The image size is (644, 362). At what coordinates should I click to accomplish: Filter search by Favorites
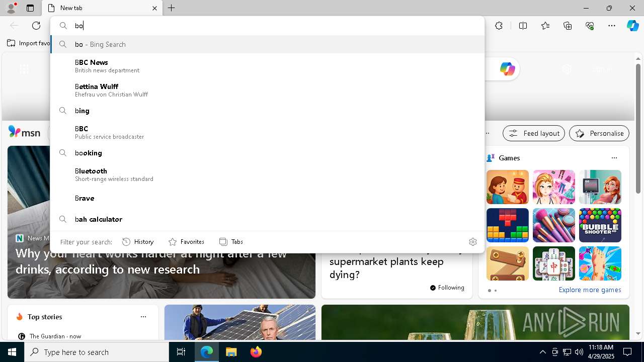(186, 242)
